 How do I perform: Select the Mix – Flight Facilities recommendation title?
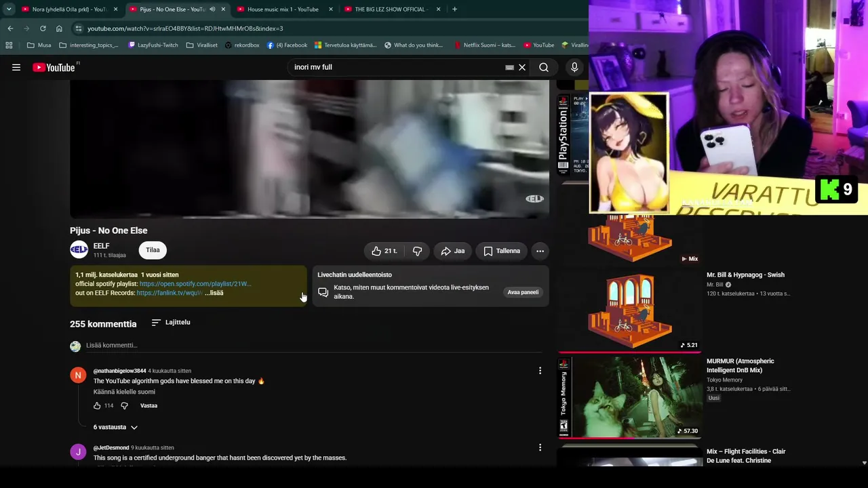(746, 456)
